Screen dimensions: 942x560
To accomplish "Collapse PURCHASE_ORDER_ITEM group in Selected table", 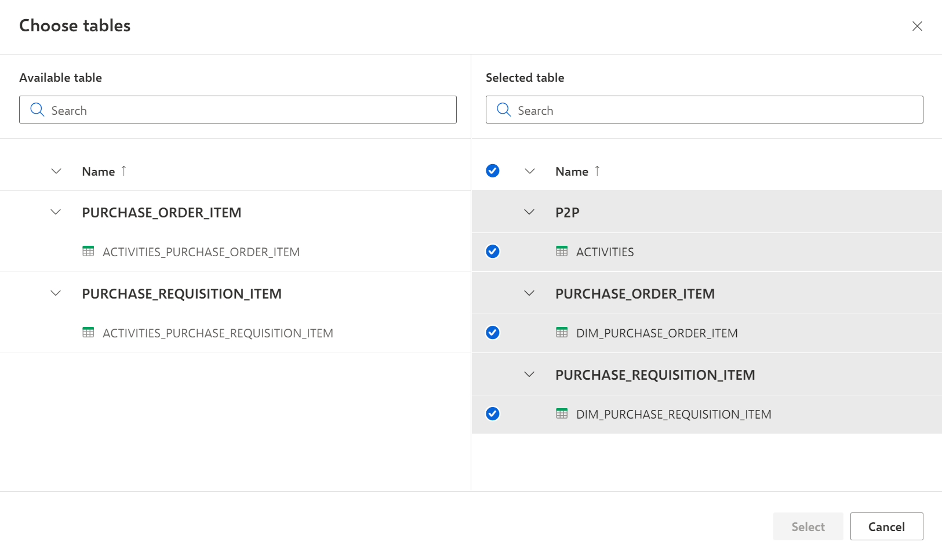I will (529, 293).
